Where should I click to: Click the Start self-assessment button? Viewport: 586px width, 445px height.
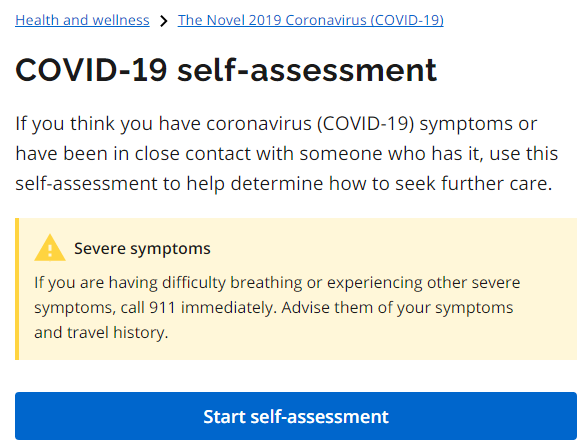point(296,416)
